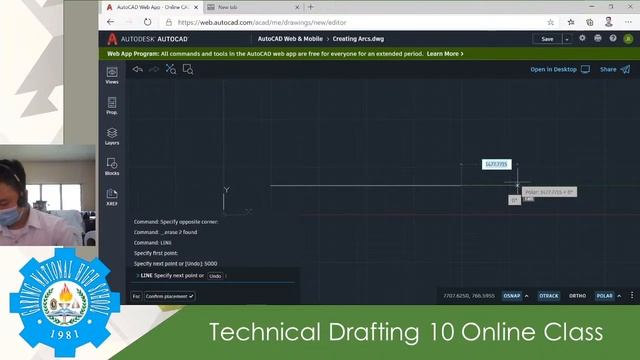The height and width of the screenshot is (360, 640).
Task: Click the dynamic length input box
Action: [x=496, y=164]
